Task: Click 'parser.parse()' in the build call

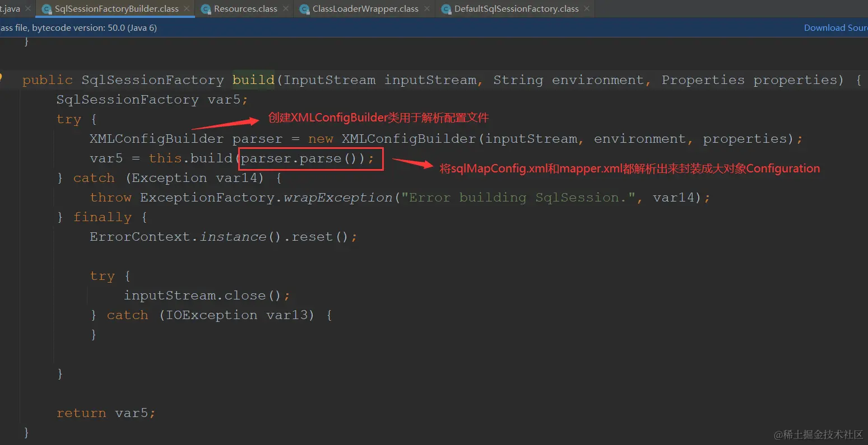Action: click(x=299, y=159)
